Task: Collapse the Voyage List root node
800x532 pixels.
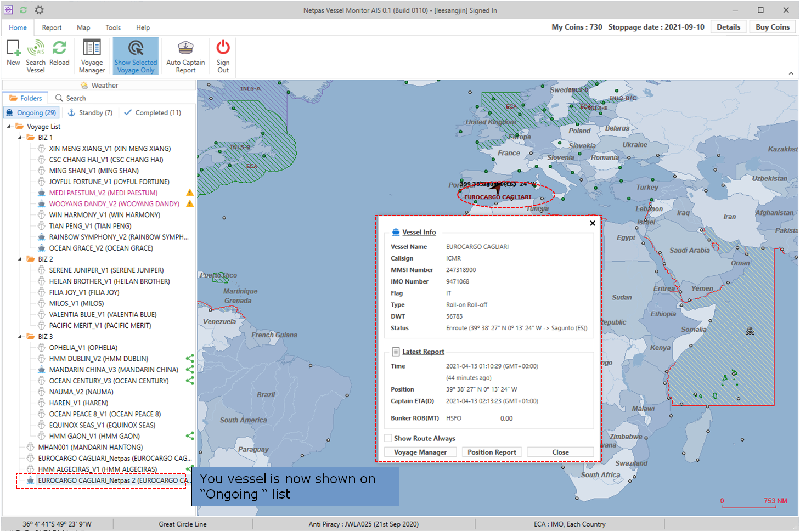Action: (9, 126)
